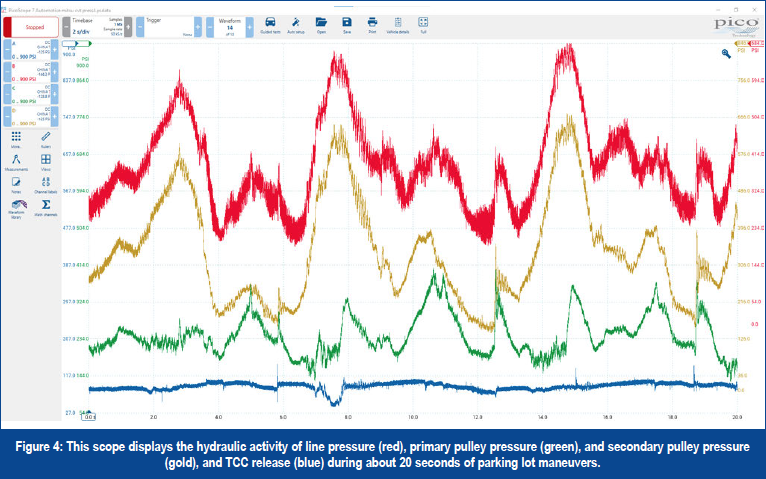Go to next waveform buffer
The height and width of the screenshot is (479, 766).
coord(250,27)
